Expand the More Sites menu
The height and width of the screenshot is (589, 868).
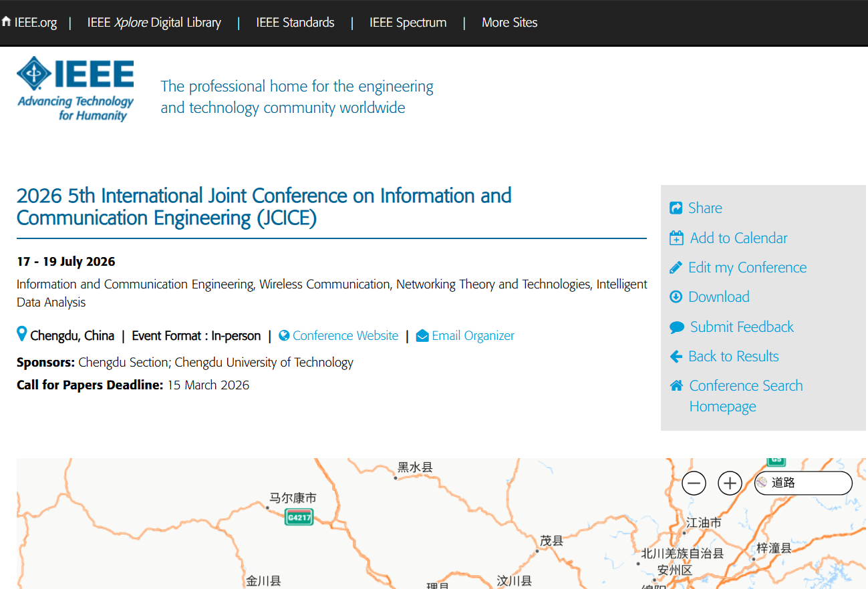point(509,23)
